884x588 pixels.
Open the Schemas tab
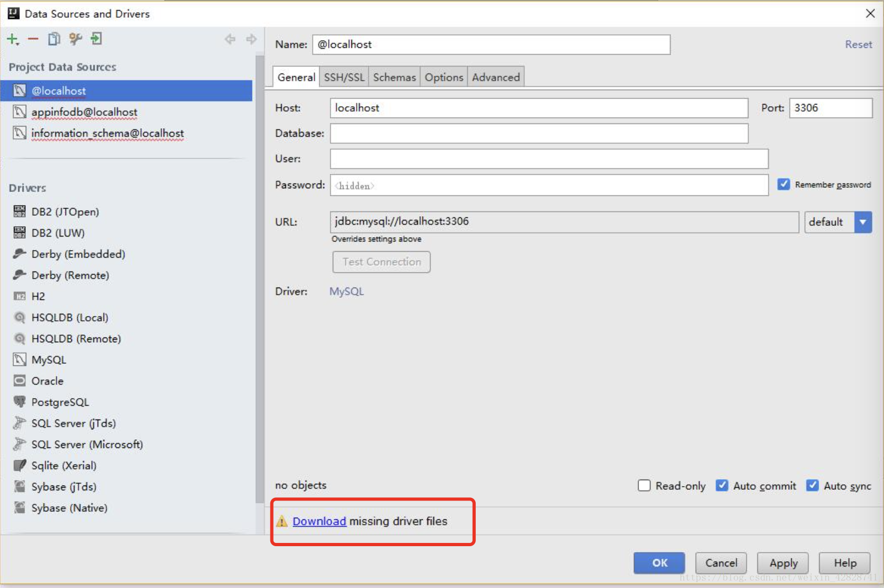[394, 77]
